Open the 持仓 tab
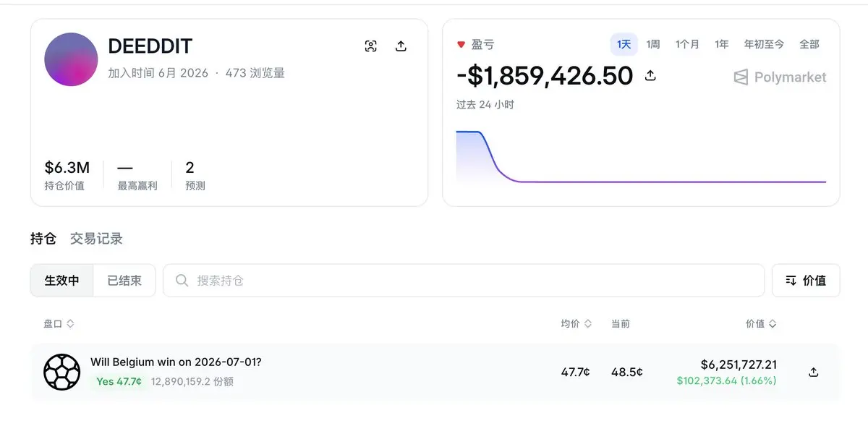This screenshot has height=447, width=868. (43, 239)
